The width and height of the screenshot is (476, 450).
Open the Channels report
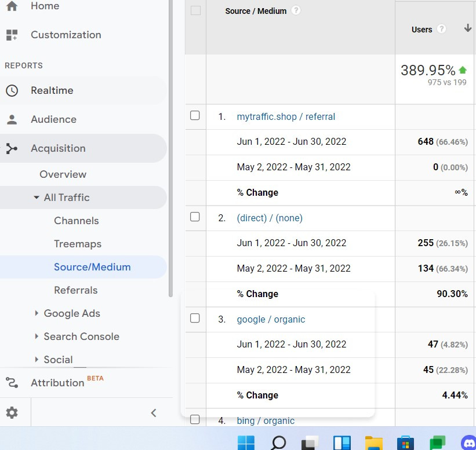click(x=76, y=221)
